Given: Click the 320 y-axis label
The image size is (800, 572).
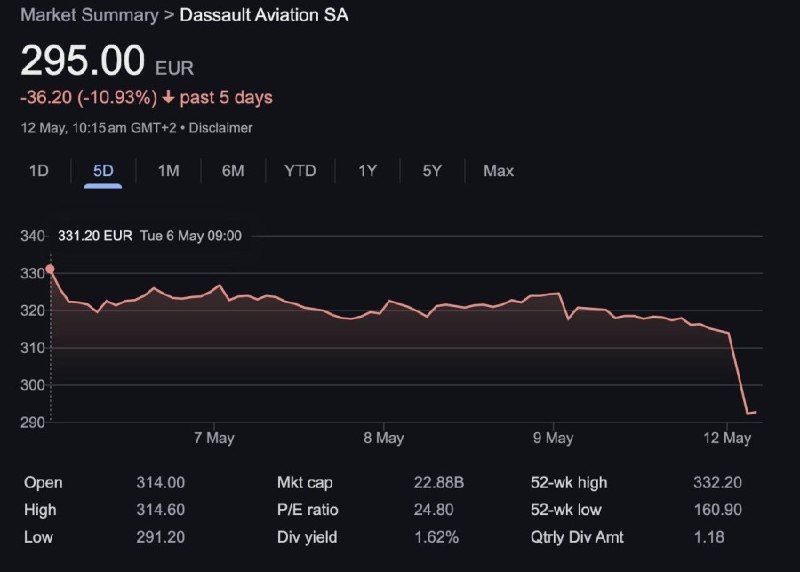Looking at the screenshot, I should [32, 310].
